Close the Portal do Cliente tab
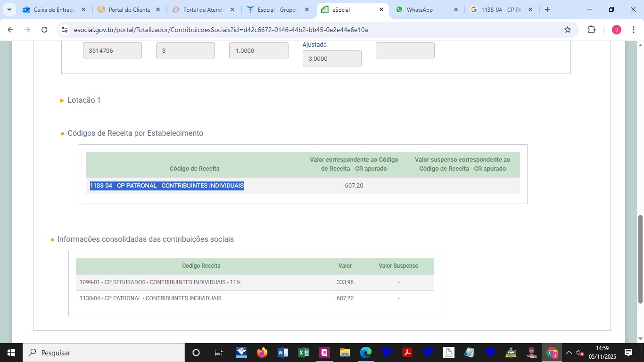This screenshot has width=644, height=362. pyautogui.click(x=158, y=9)
